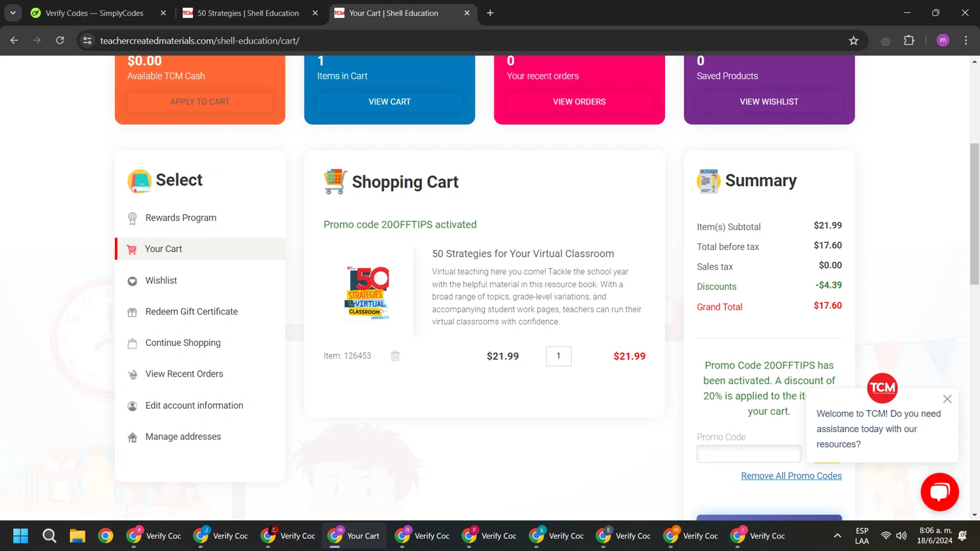
Task: Click the Manage addresses house icon
Action: click(x=132, y=437)
